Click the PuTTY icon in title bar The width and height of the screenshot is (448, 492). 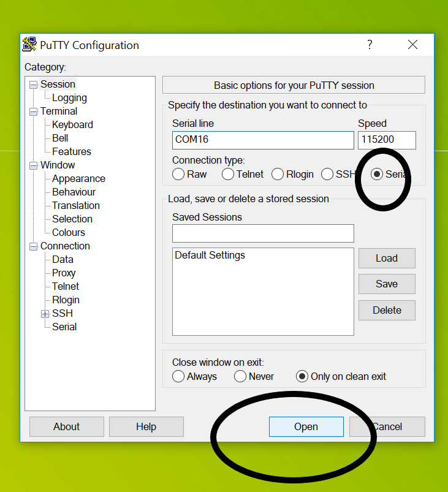pos(29,45)
